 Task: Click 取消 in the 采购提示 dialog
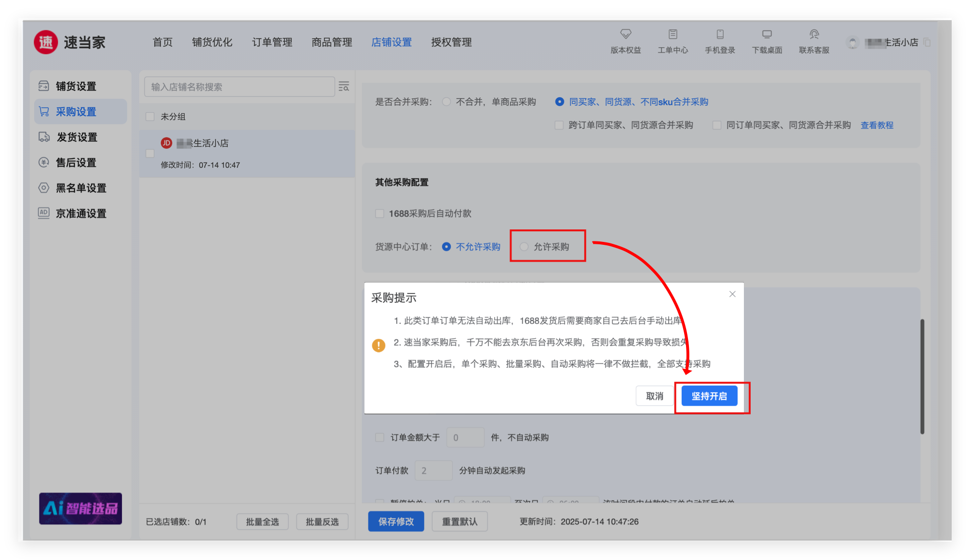(x=654, y=396)
